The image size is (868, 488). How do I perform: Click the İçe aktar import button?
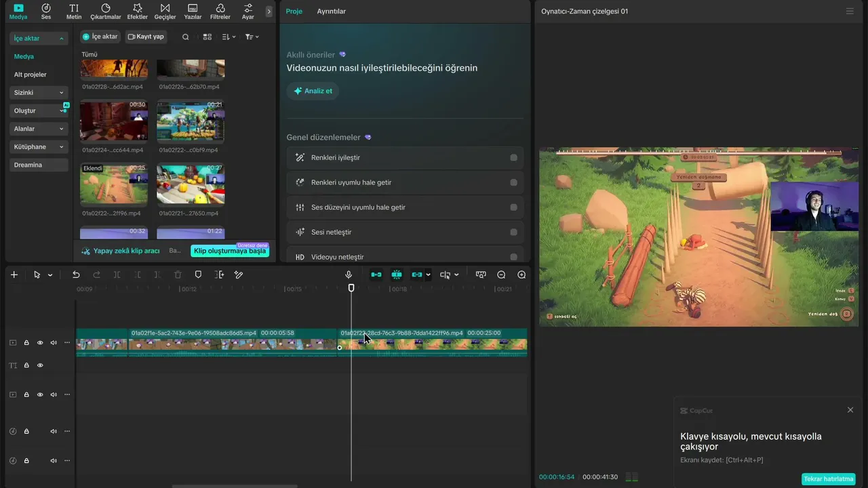(x=100, y=37)
